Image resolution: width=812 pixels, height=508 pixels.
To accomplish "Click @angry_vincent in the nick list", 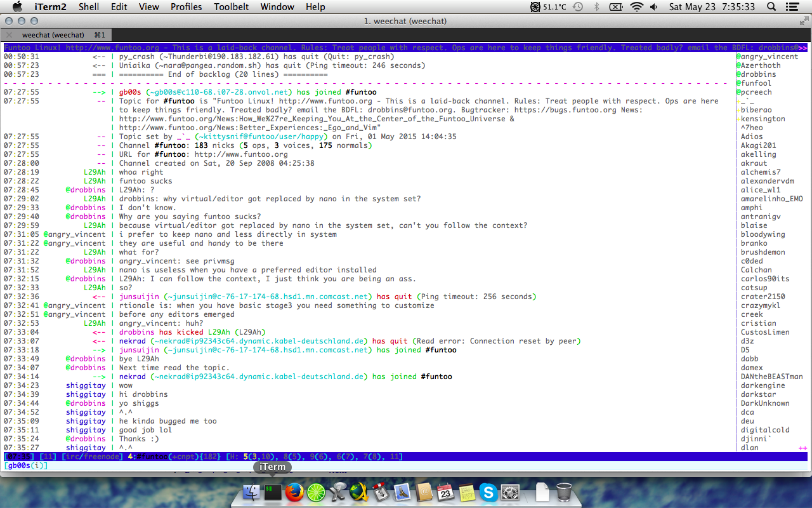I will click(767, 57).
